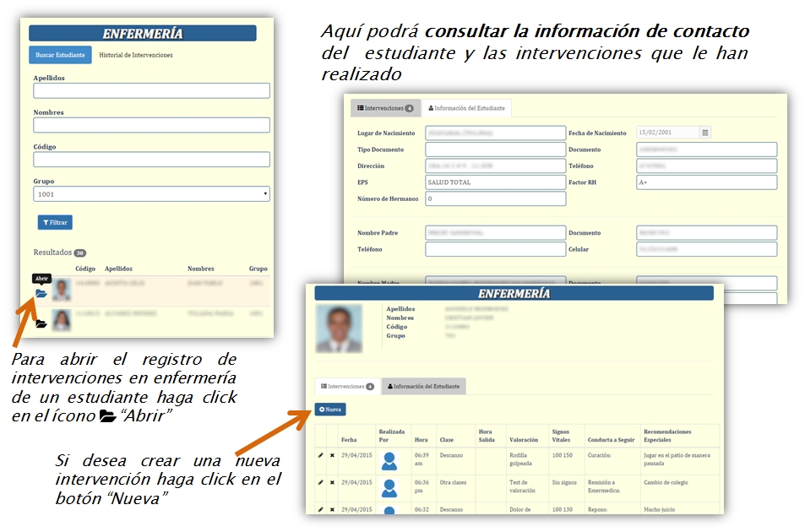The height and width of the screenshot is (532, 805).
Task: Edit the 06:36 pm Otra clases intervention
Action: 321,482
